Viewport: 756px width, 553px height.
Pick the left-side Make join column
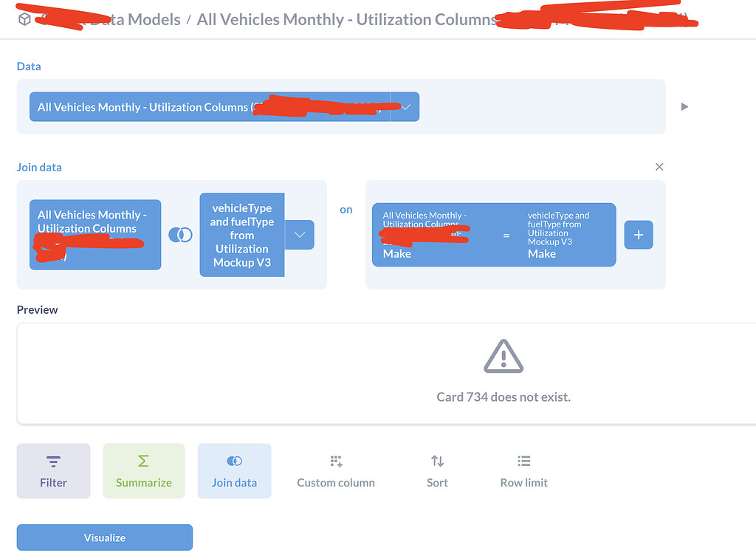425,235
